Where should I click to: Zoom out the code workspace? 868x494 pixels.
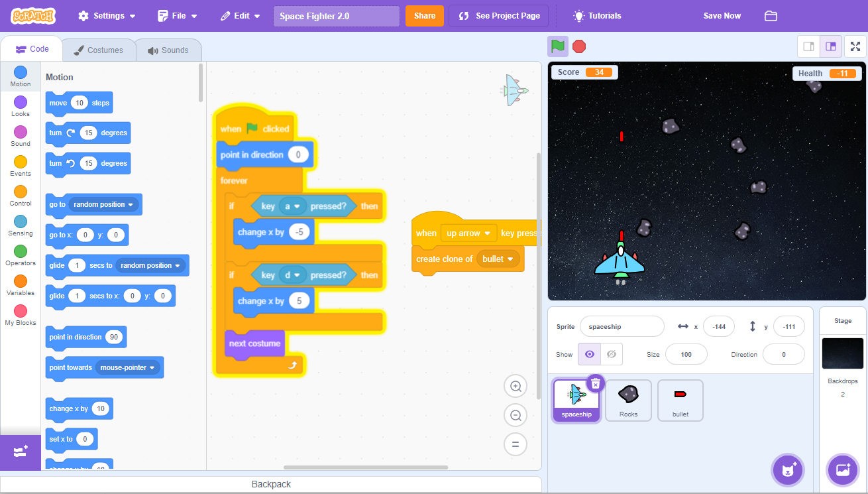[515, 415]
